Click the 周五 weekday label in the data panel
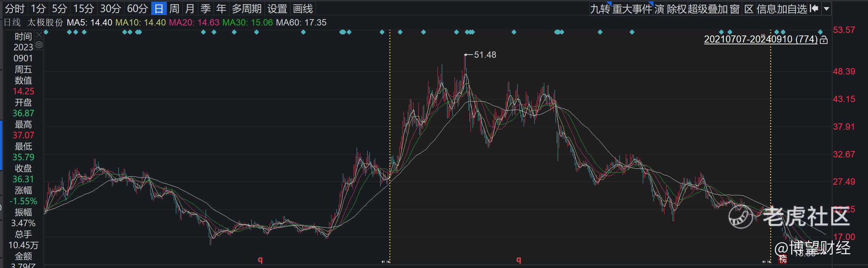The height and width of the screenshot is (268, 868). [23, 69]
